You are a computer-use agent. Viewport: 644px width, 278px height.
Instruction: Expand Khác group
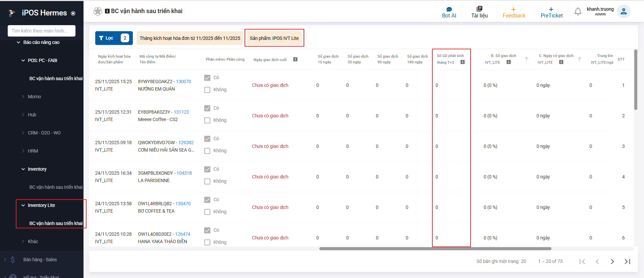click(23, 241)
